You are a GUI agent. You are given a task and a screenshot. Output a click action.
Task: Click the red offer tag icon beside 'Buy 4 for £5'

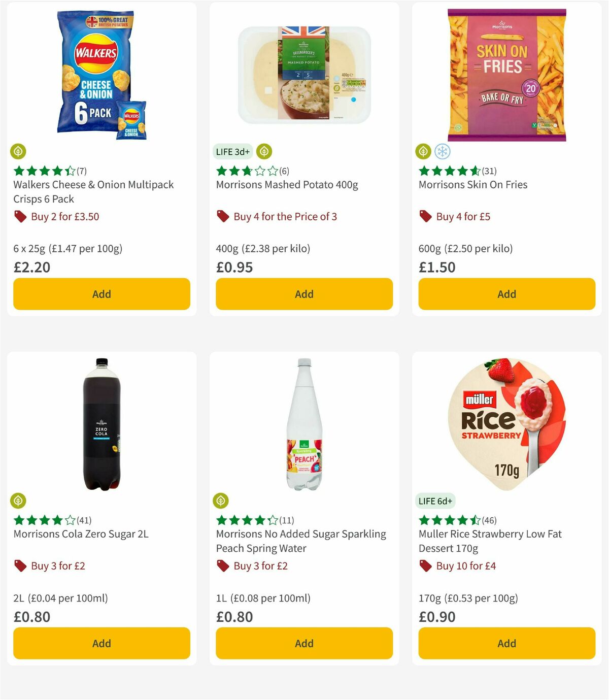[x=425, y=216]
